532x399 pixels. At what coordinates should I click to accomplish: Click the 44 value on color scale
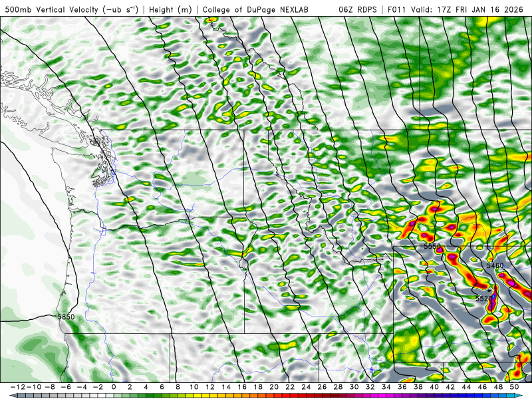[x=467, y=387]
